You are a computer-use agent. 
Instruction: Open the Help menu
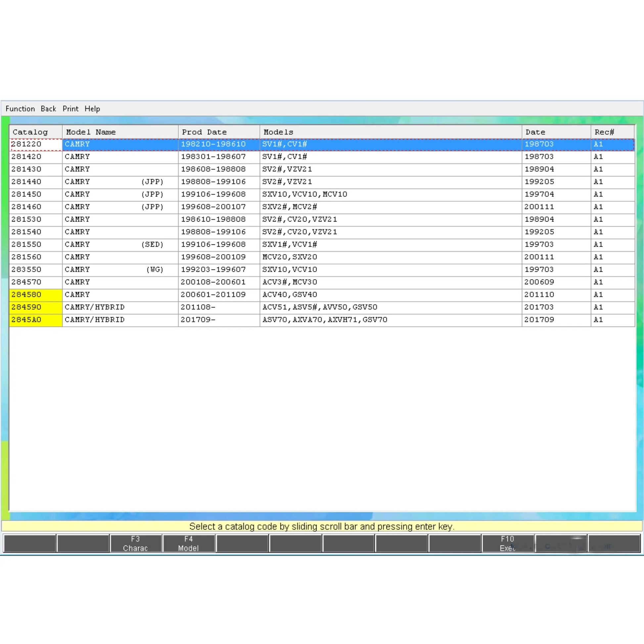(92, 109)
